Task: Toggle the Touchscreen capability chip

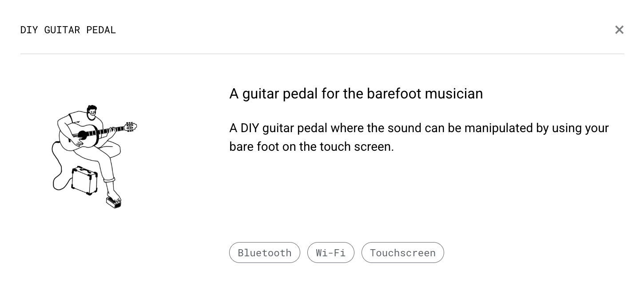Action: [403, 252]
